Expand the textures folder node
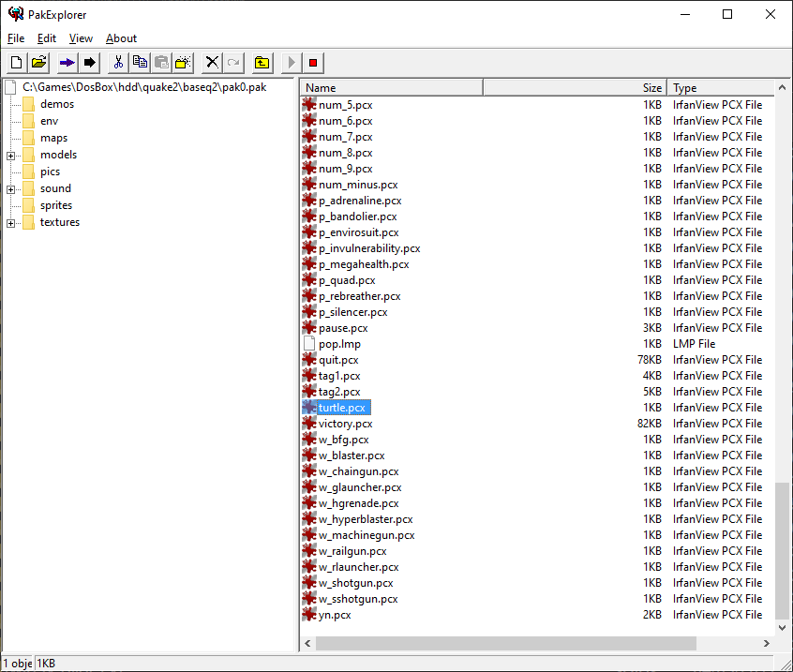The image size is (793, 672). pos(10,223)
